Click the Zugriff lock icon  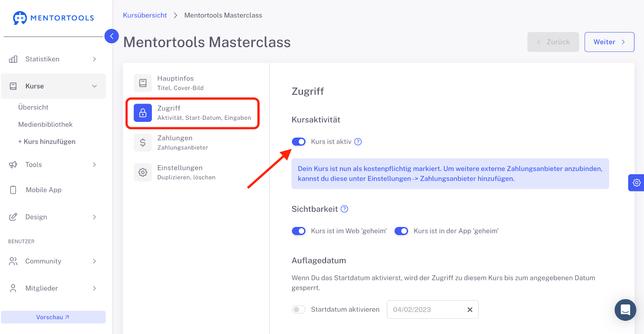143,113
